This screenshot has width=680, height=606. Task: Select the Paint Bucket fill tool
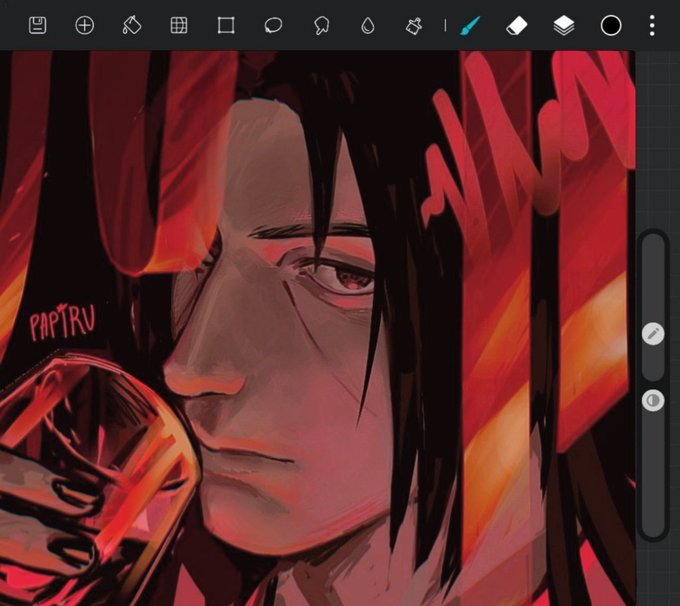(131, 25)
